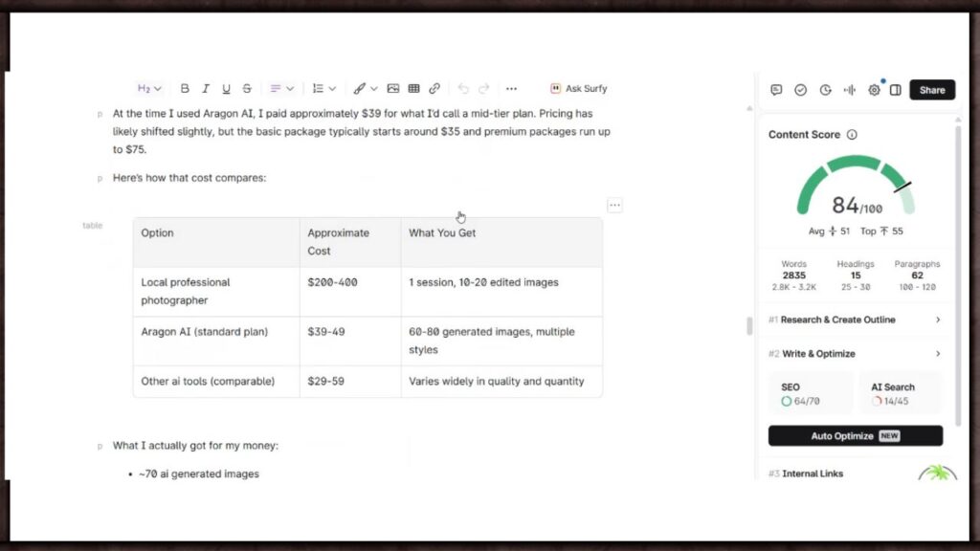Click the 'Here's how that cost compares:' paragraph
The image size is (980, 551).
[189, 178]
